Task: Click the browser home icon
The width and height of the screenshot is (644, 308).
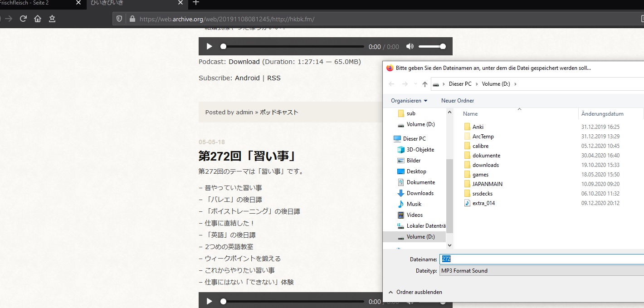Action: click(x=38, y=19)
